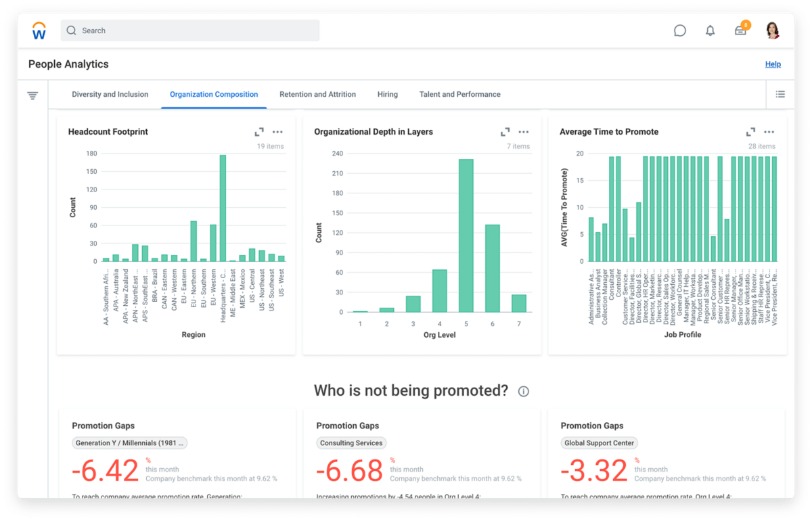
Task: Click the Org Level 7 bar
Action: 518,304
